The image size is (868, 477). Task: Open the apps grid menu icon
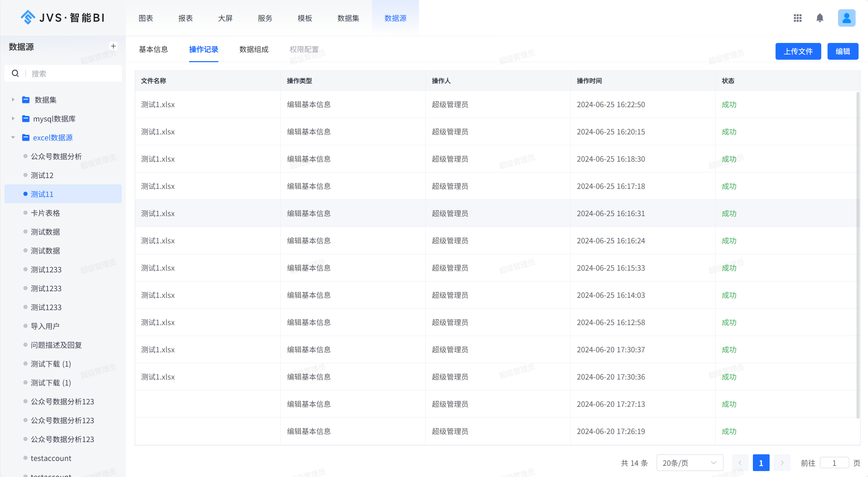coord(798,18)
